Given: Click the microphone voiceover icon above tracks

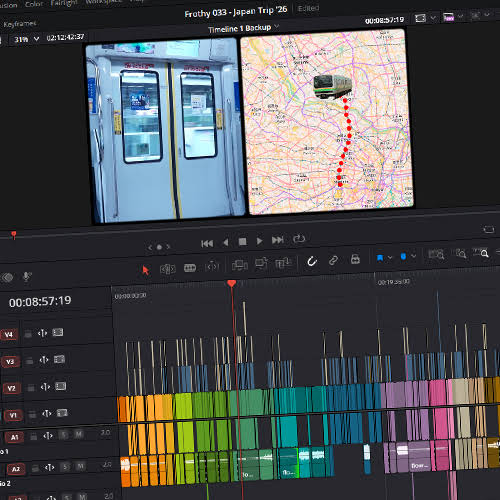Looking at the screenshot, I should tap(27, 276).
